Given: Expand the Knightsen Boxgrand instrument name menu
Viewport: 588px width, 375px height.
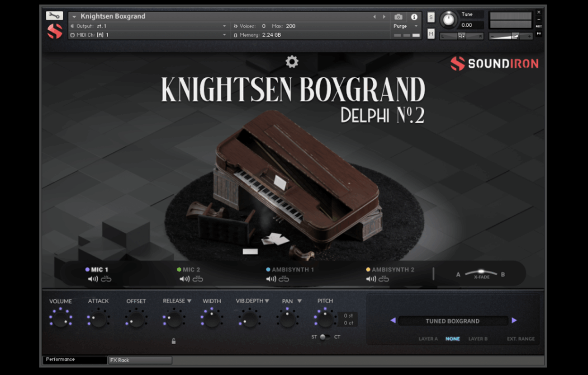Looking at the screenshot, I should [74, 17].
